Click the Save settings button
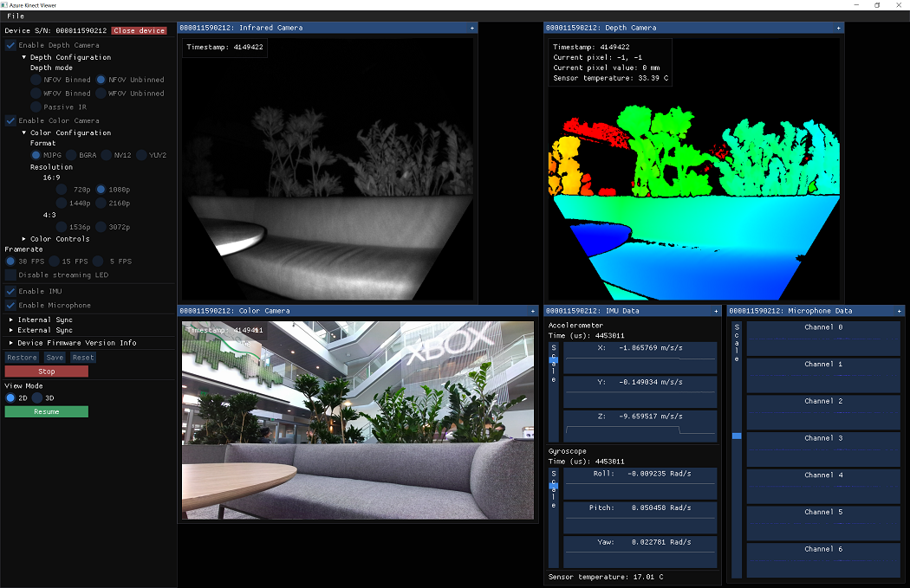 pos(55,358)
